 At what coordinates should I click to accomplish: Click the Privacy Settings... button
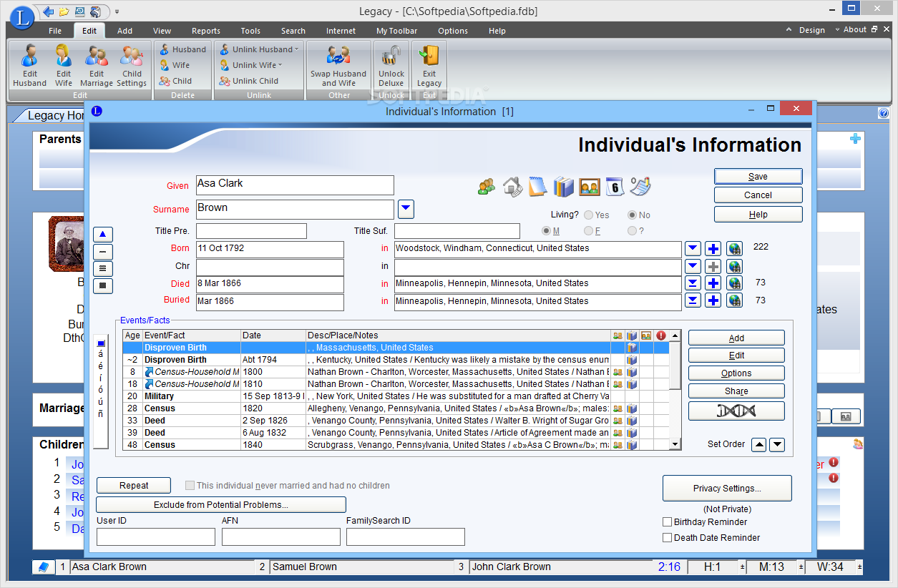[727, 489]
